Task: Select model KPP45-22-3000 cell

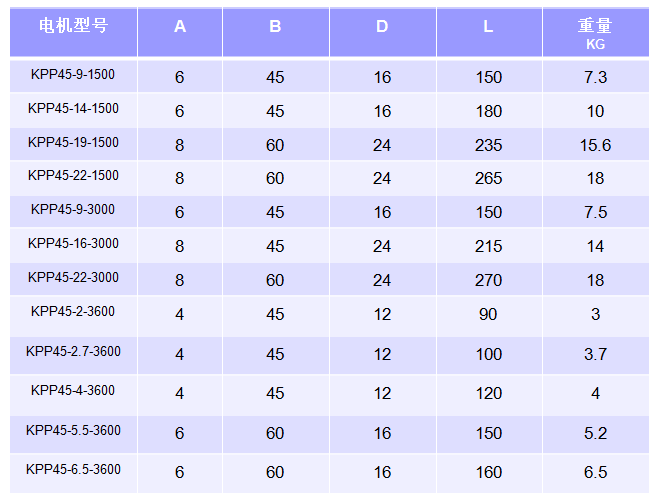Action: pyautogui.click(x=73, y=277)
